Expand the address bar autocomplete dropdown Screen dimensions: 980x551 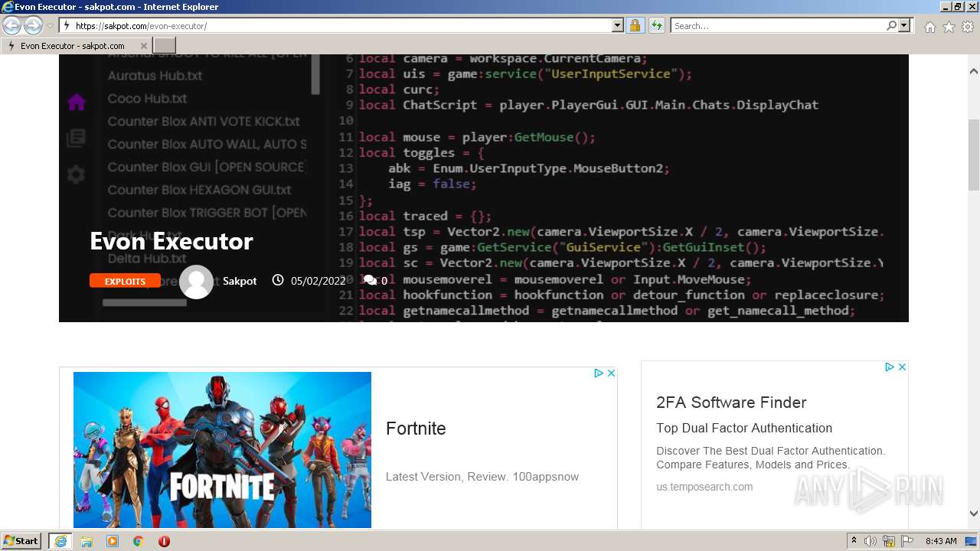coord(618,26)
